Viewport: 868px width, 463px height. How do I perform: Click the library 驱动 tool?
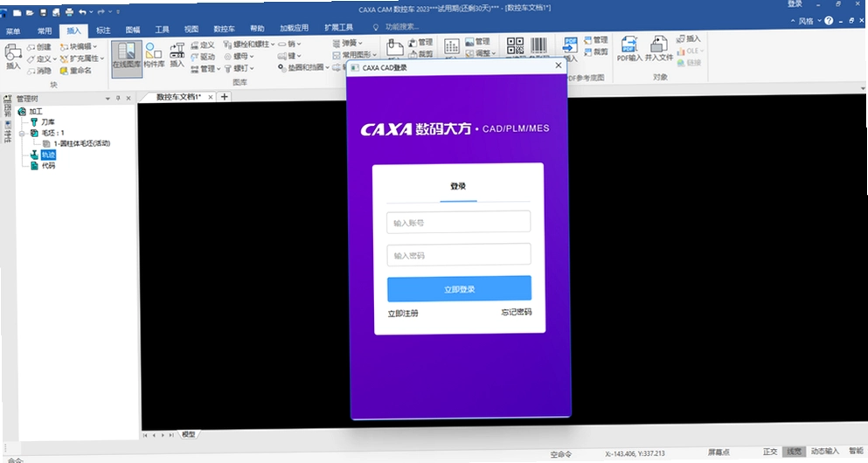click(x=203, y=57)
